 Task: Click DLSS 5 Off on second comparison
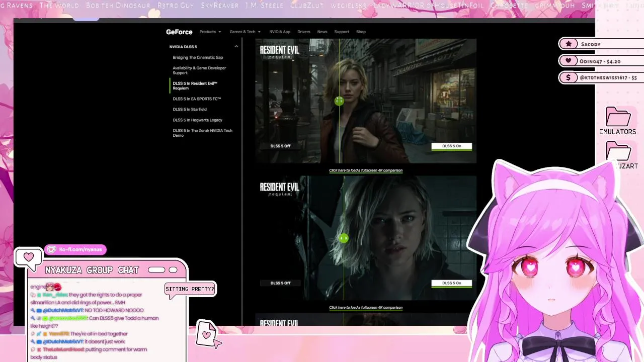click(x=280, y=283)
